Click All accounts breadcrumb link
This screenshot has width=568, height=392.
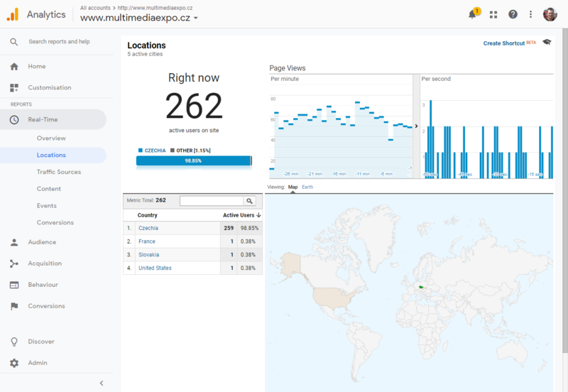coord(95,8)
